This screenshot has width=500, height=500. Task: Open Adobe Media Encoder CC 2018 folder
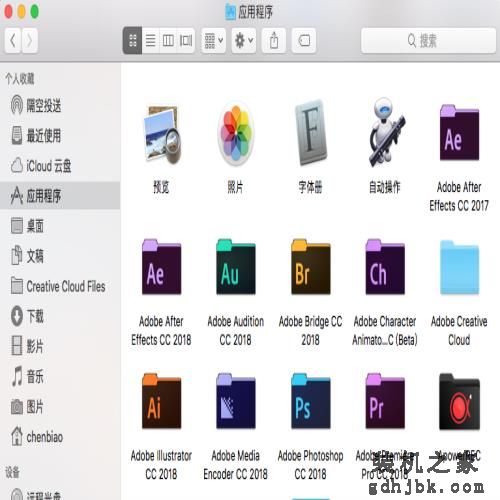pos(236,401)
